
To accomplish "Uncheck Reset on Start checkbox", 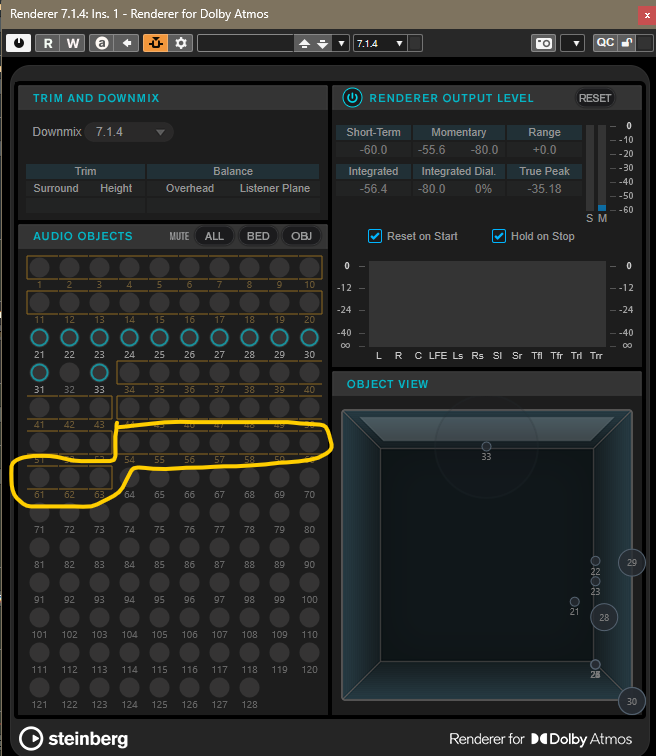I will click(375, 236).
